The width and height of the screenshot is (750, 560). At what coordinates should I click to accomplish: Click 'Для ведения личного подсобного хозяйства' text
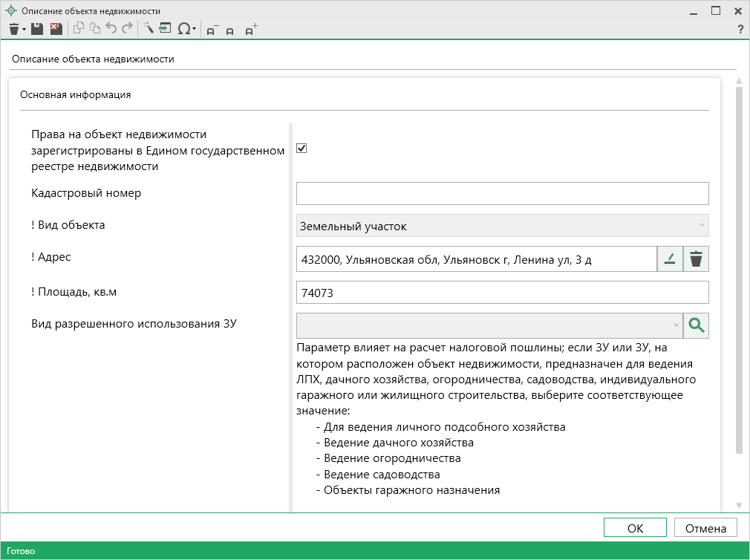pyautogui.click(x=444, y=426)
